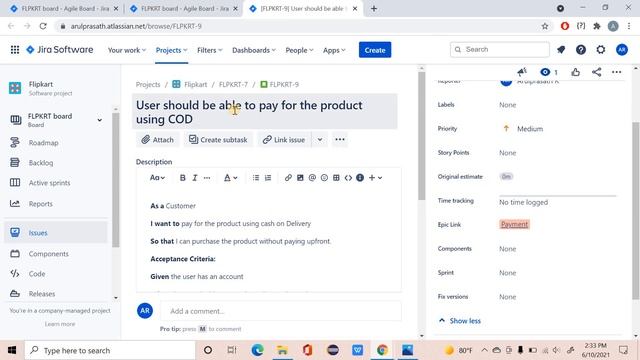Open File Explorer from the taskbar

282,350
